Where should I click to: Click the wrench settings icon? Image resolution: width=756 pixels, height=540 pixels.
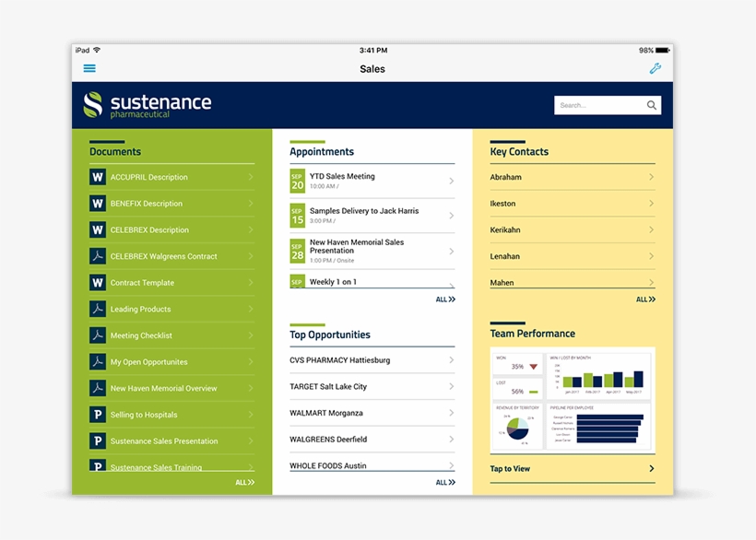click(655, 68)
